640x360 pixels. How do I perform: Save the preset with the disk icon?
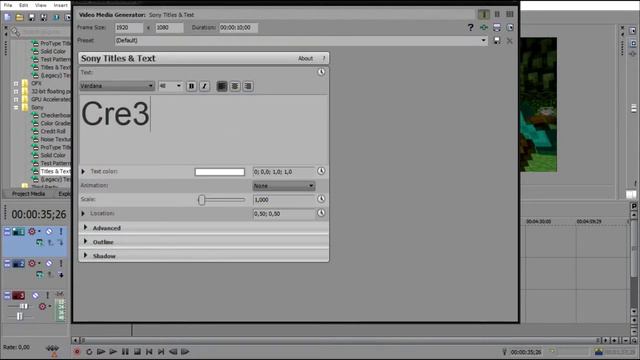click(497, 40)
